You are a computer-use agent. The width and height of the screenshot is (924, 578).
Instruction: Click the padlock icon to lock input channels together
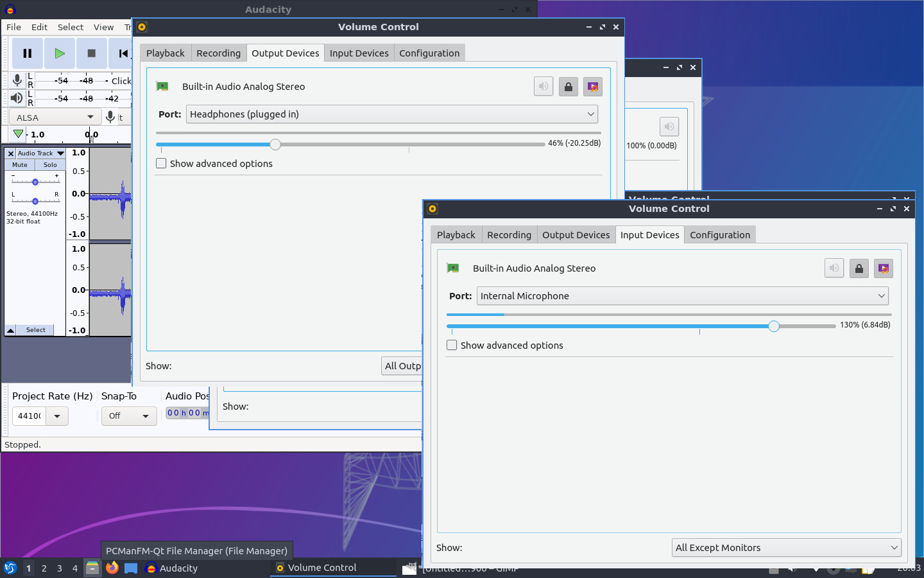coord(859,268)
